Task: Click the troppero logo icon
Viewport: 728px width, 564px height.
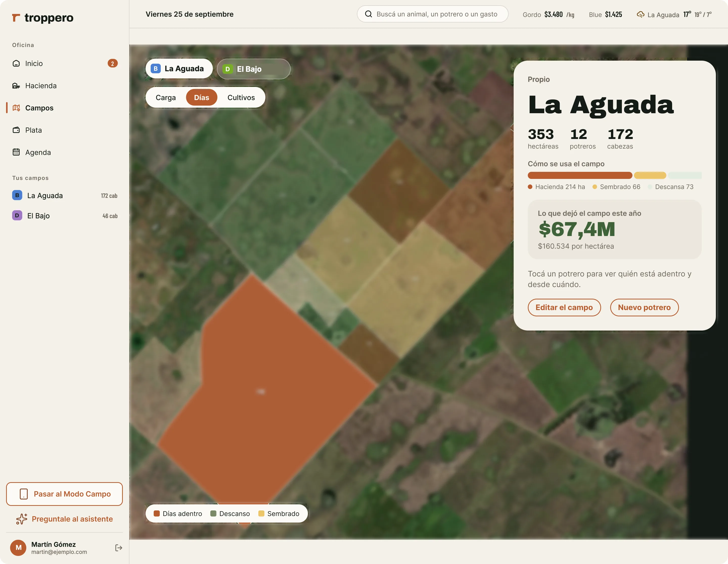Action: coord(16,18)
